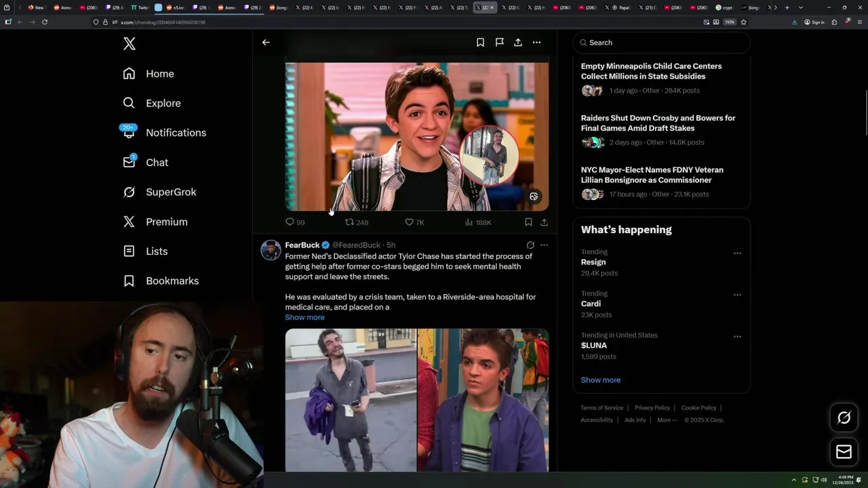Open the left photo of Tylor Chase outdoors
This screenshot has height=488, width=868.
pos(351,400)
